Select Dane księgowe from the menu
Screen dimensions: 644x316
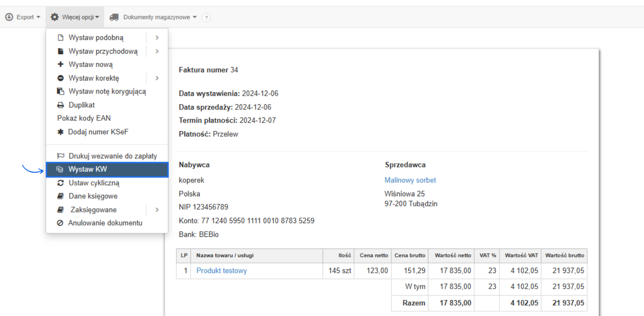[x=93, y=196]
